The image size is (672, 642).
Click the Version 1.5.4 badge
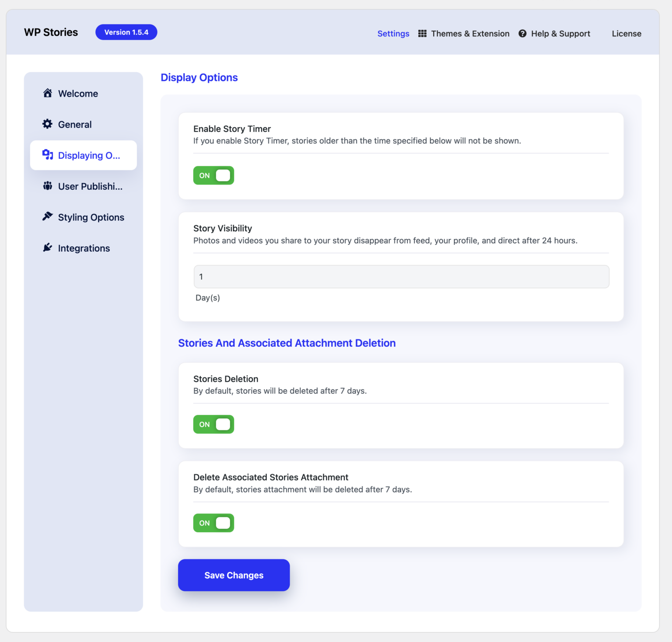pos(126,32)
